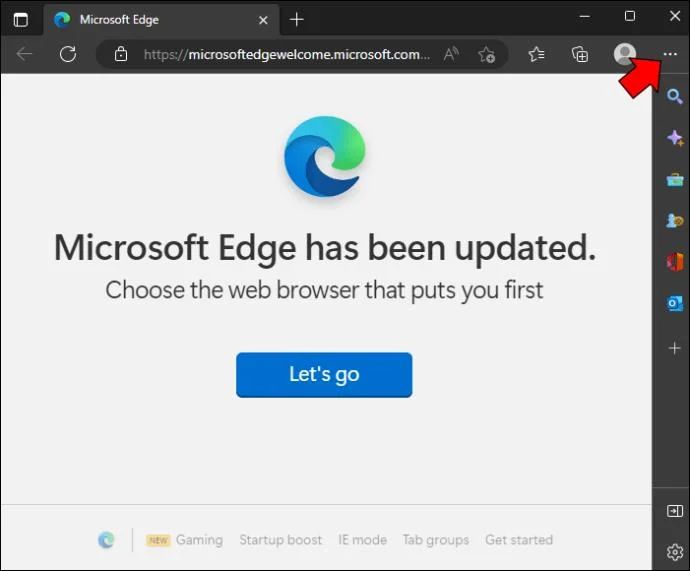Maximize the Edge window
The width and height of the screenshot is (690, 571).
click(x=630, y=17)
